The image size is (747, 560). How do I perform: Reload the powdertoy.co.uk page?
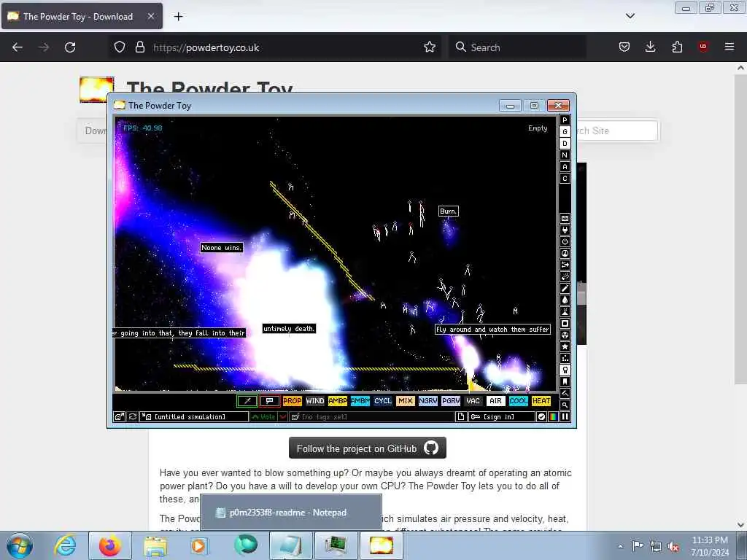point(70,47)
